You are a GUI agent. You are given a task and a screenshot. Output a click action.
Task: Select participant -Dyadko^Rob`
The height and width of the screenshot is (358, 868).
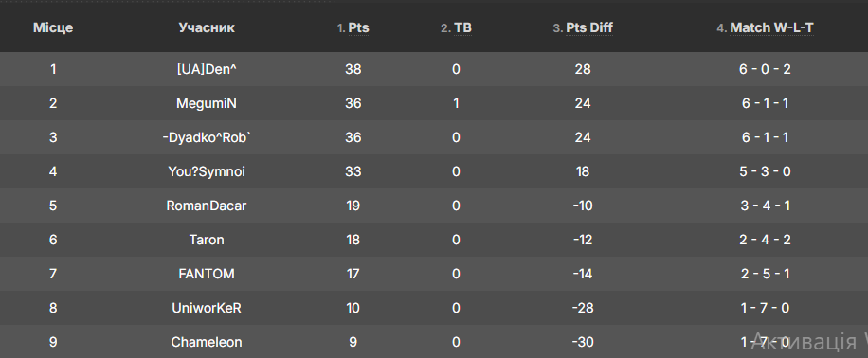click(x=207, y=137)
